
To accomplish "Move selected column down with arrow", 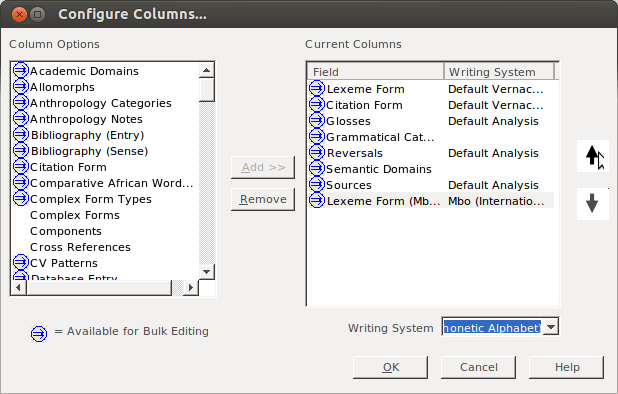I will (592, 204).
